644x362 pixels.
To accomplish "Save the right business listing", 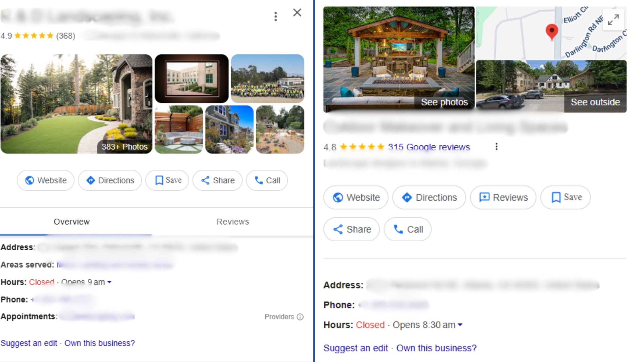I will pyautogui.click(x=566, y=197).
